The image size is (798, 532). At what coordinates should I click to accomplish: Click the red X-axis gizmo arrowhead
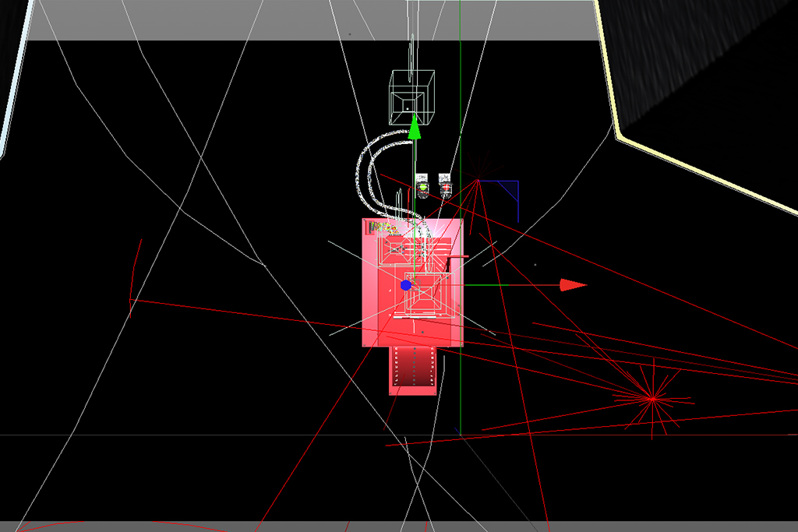coord(574,285)
